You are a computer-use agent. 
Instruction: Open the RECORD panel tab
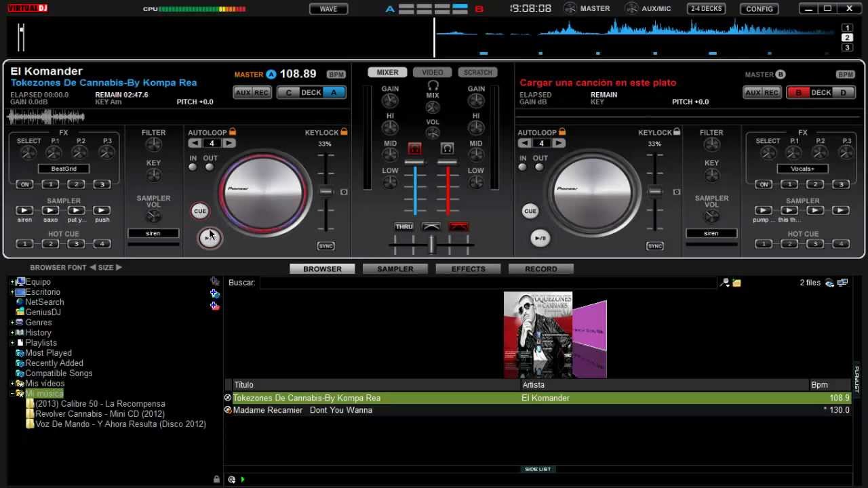point(541,269)
